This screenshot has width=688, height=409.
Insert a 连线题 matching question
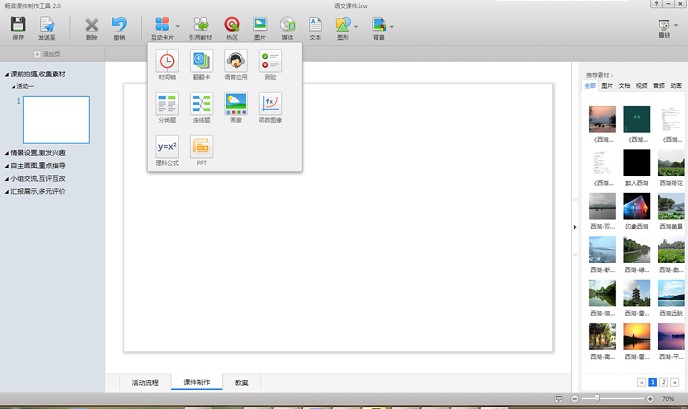click(201, 104)
